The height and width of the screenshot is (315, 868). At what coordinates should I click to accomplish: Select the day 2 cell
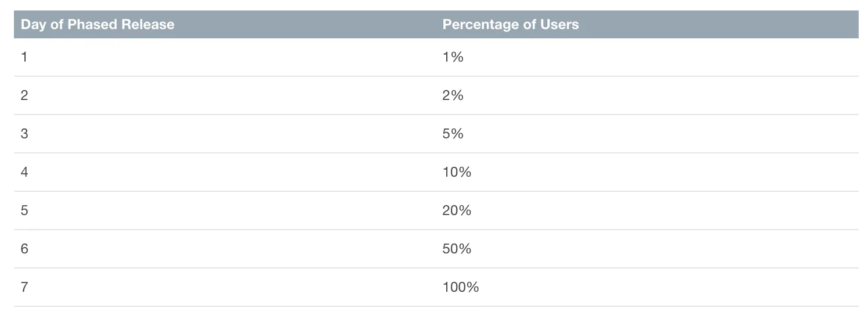pos(24,95)
